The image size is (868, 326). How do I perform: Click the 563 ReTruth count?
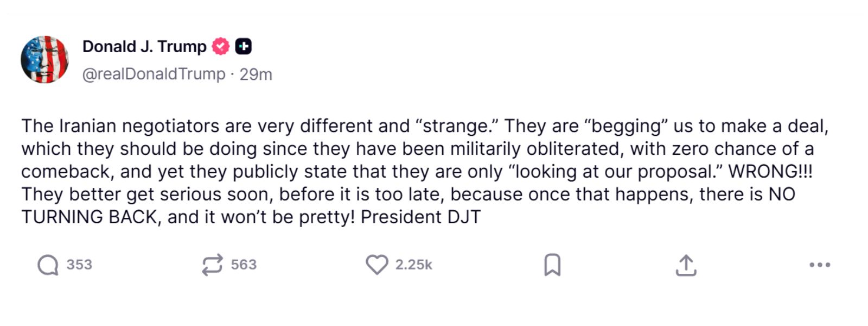pyautogui.click(x=244, y=265)
